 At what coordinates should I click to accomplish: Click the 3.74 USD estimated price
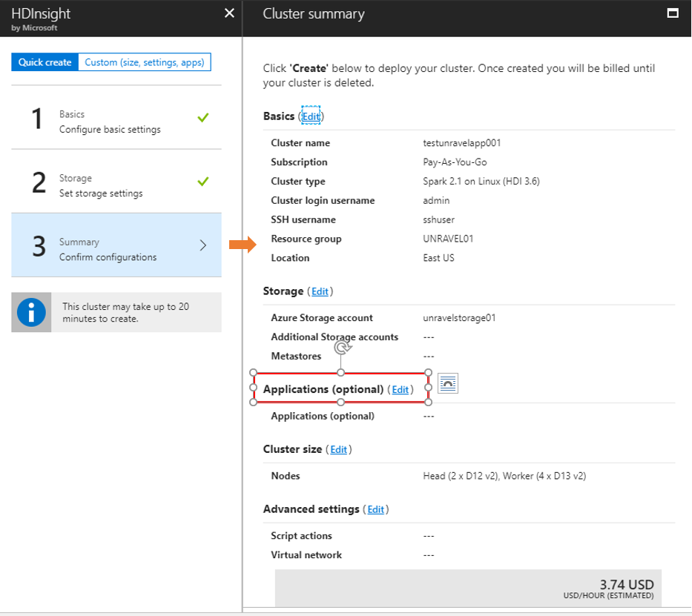(627, 584)
